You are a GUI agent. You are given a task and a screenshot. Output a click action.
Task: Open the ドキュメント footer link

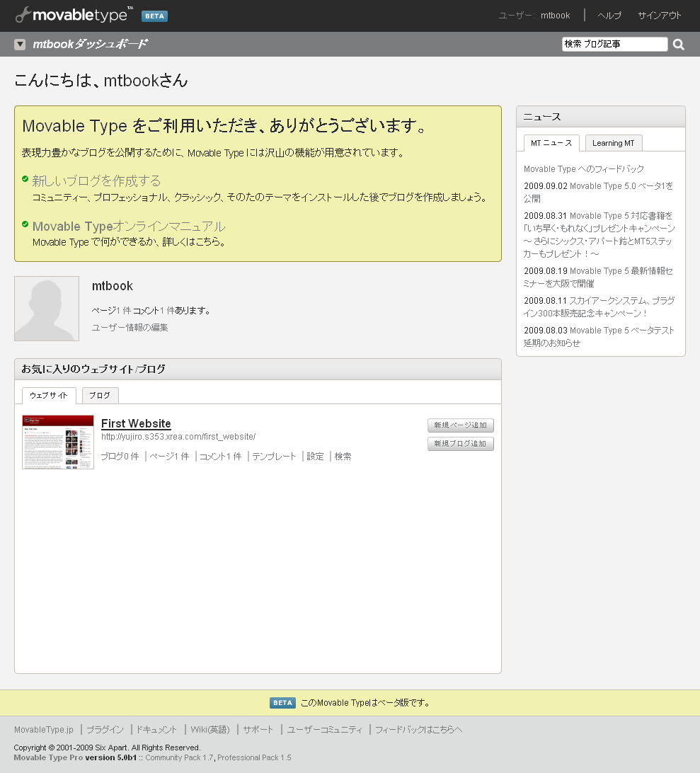[x=156, y=730]
